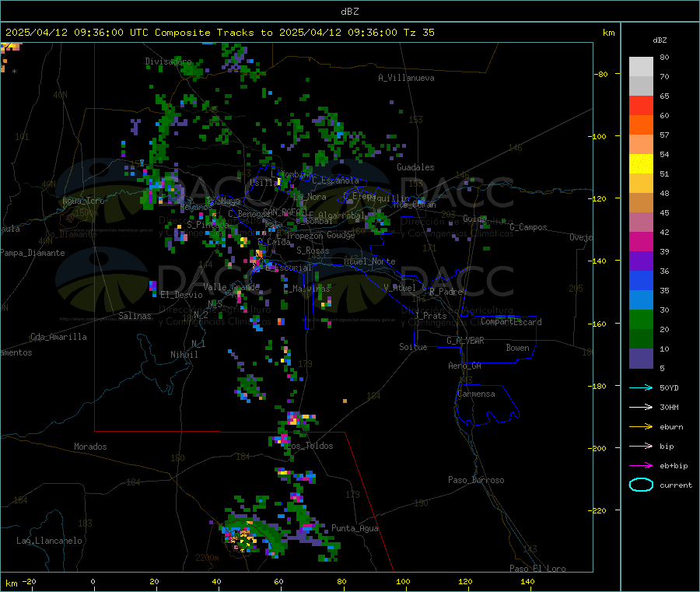Screen dimensions: 700x592
Task: Click the 'Aero_GA' map label
Action: tap(465, 366)
